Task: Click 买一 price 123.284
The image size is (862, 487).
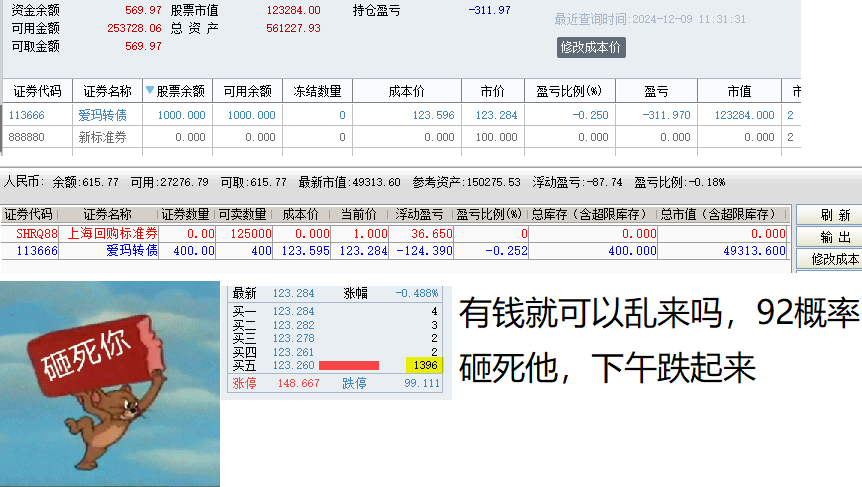Action: 294,312
